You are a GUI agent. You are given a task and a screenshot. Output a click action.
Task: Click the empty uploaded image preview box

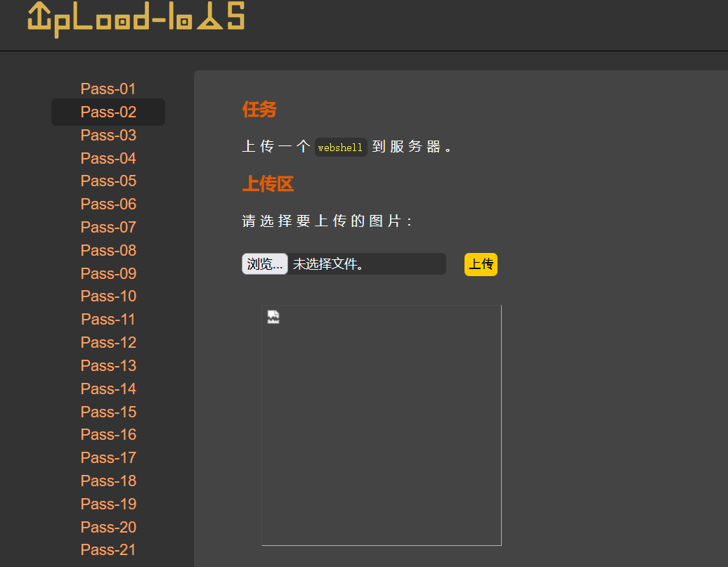click(382, 425)
